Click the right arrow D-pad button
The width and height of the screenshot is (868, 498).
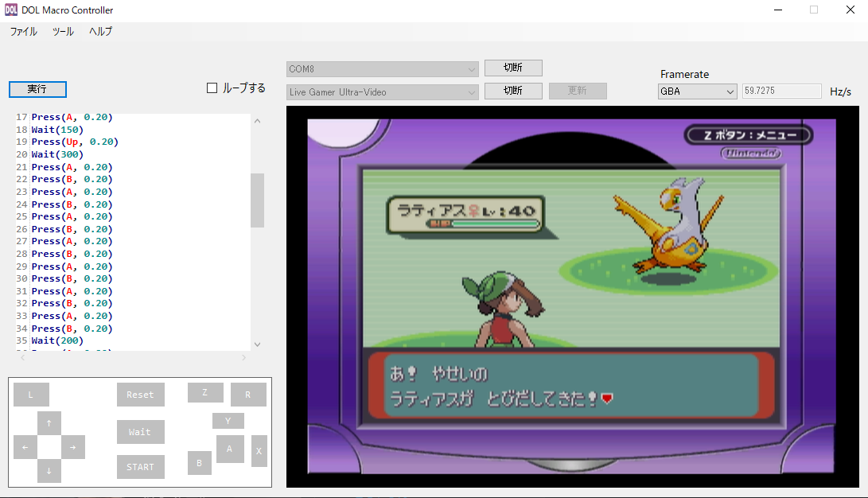73,447
